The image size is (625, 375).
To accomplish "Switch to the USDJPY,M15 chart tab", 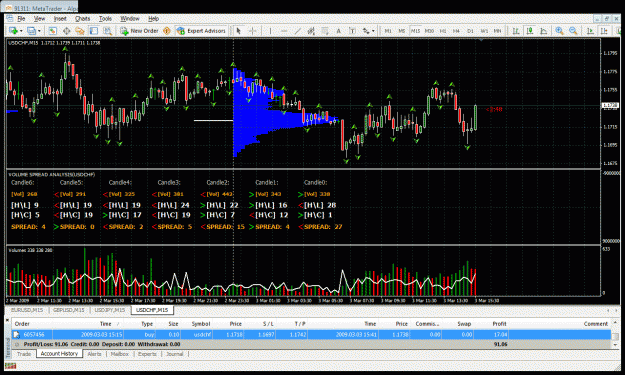I will click(110, 310).
